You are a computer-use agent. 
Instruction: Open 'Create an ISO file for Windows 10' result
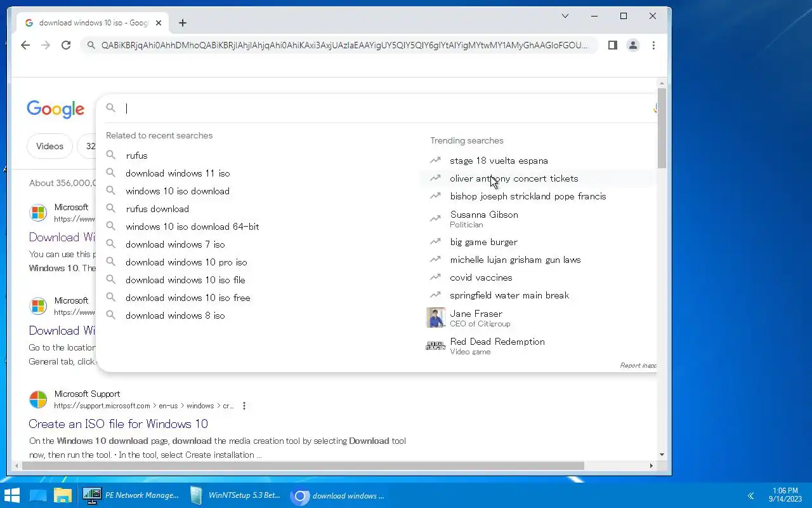coord(118,424)
